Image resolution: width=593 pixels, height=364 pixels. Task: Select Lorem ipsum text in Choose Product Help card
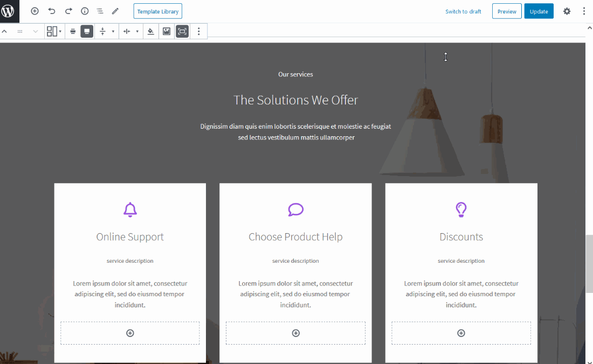point(295,294)
